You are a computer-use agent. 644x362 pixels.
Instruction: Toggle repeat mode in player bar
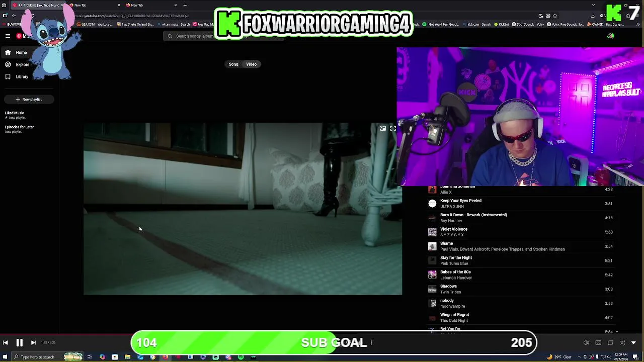(610, 342)
